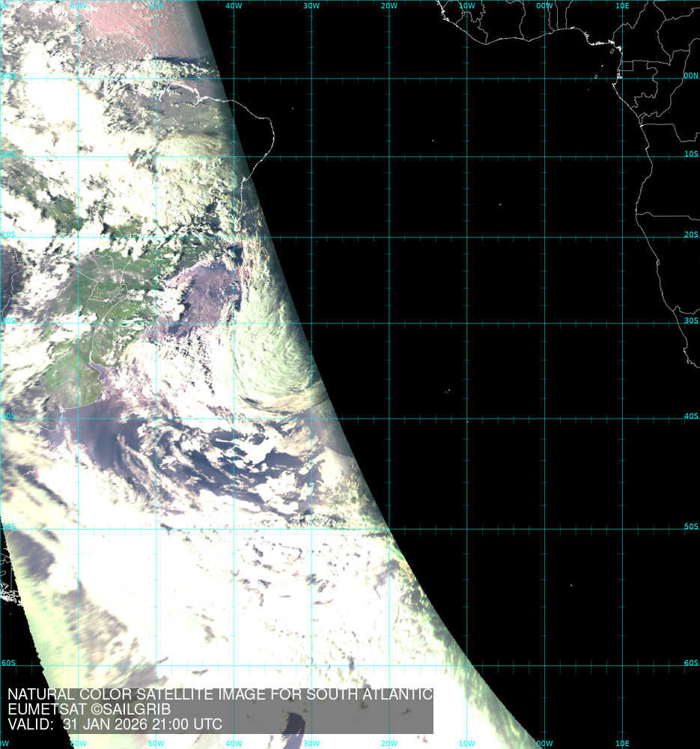Click the 10E longitude label at top edge
Image resolution: width=700 pixels, height=749 pixels.
[621, 5]
